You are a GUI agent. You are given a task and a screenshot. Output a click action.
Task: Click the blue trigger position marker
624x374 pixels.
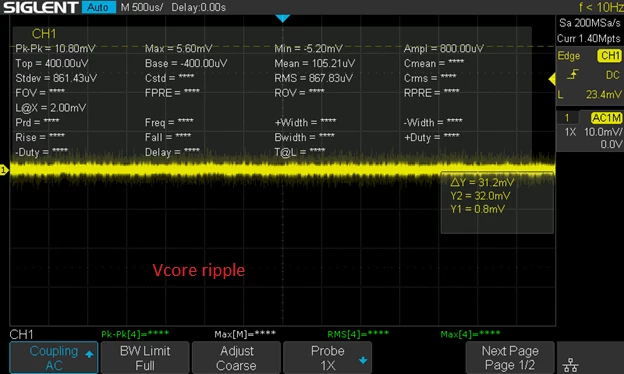pyautogui.click(x=283, y=18)
